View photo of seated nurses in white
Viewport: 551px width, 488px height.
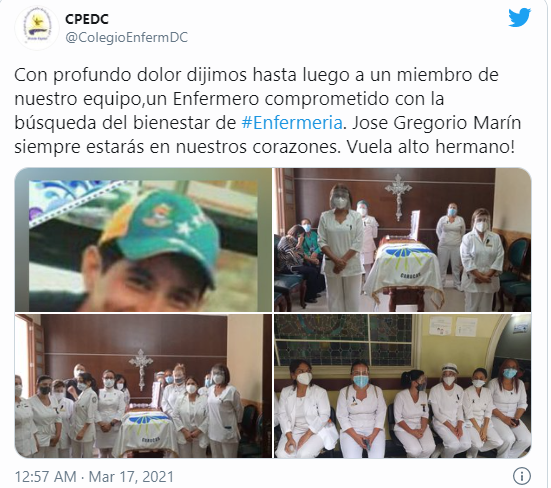click(x=402, y=386)
